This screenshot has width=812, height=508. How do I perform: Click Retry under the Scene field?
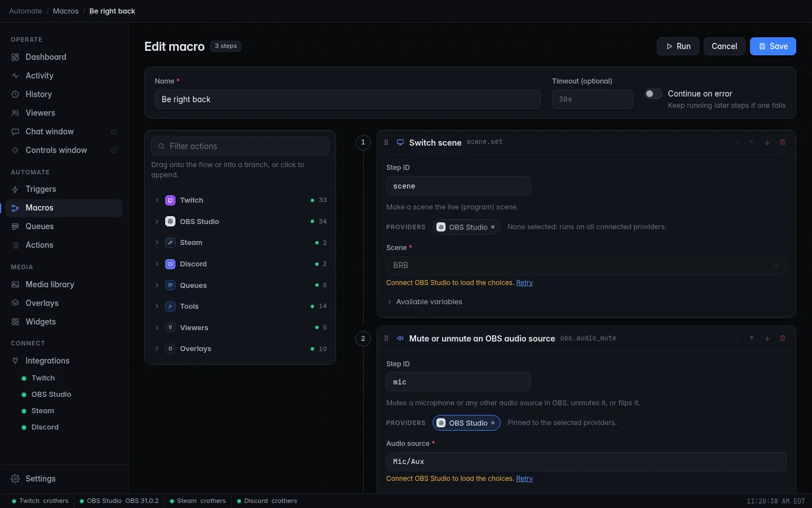tap(524, 283)
